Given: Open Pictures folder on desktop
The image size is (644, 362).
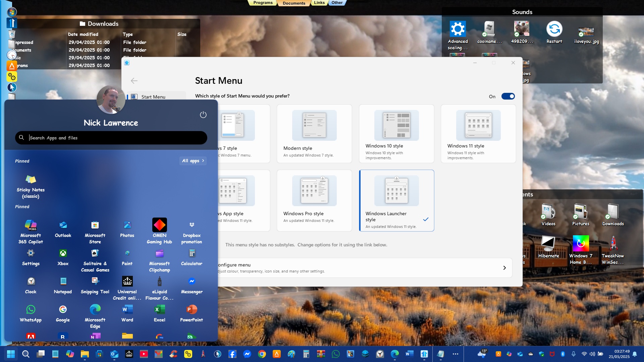Looking at the screenshot, I should [581, 215].
